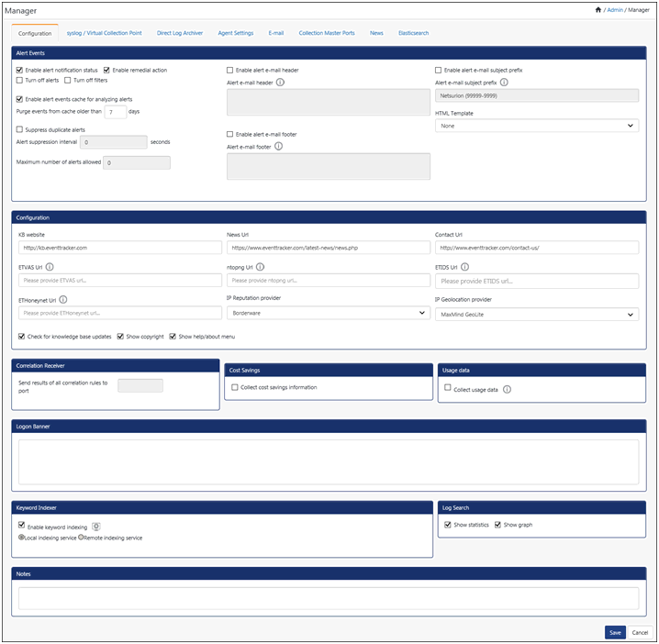The height and width of the screenshot is (644, 659).
Task: Click the Contact Url field
Action: (x=537, y=248)
